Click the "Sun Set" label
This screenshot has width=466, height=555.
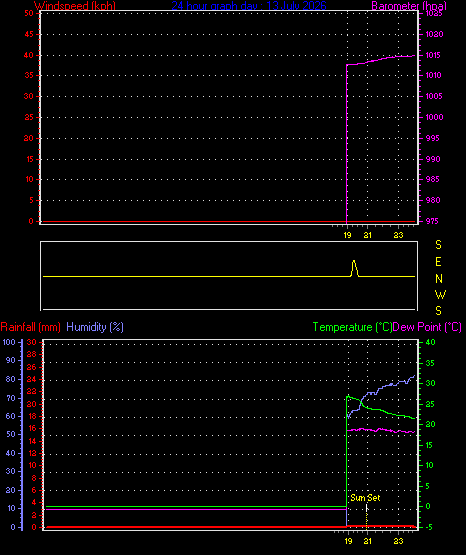365,498
